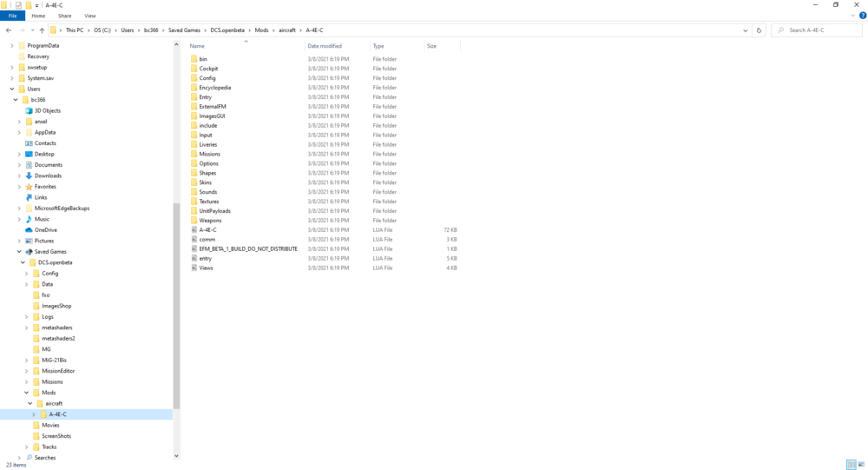Select Pictures in navigation pane
Screen dimensions: 868x470
(44, 241)
